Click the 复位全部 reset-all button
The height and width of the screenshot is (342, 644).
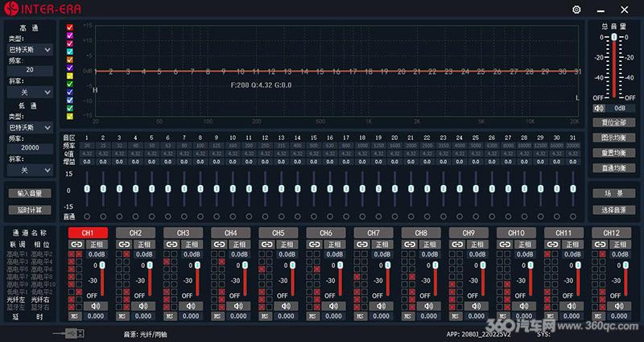(x=614, y=122)
